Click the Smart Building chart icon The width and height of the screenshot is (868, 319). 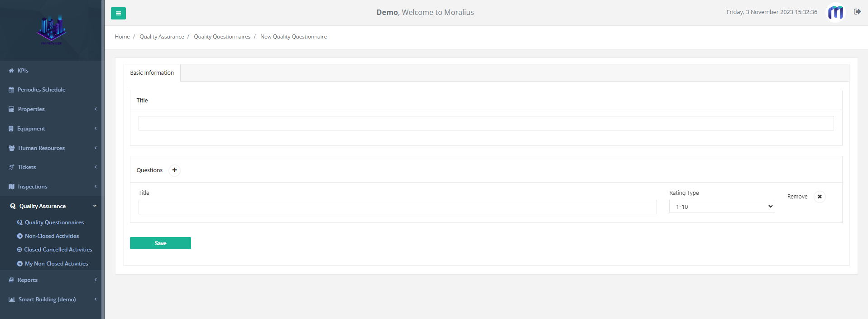12,300
